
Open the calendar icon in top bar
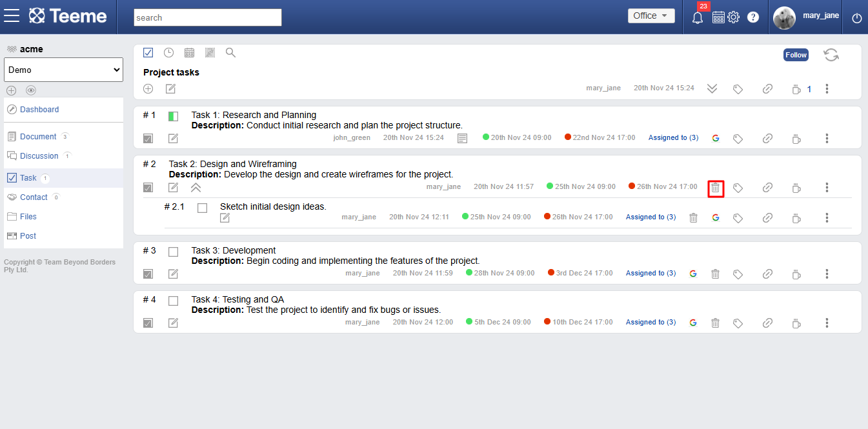coord(718,17)
